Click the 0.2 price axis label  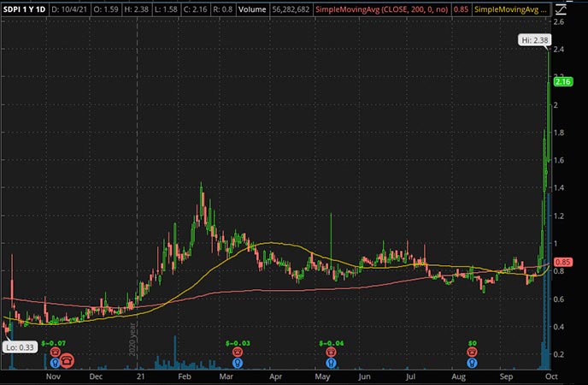(x=558, y=354)
